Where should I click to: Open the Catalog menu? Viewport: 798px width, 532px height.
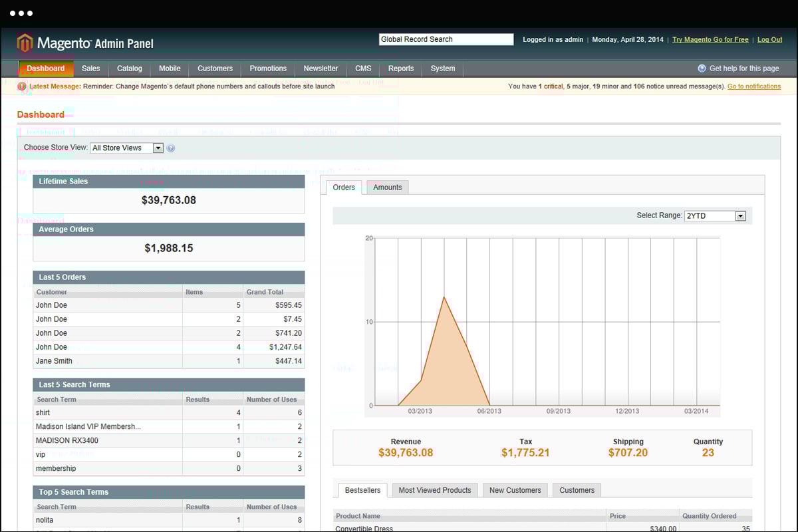pyautogui.click(x=130, y=68)
